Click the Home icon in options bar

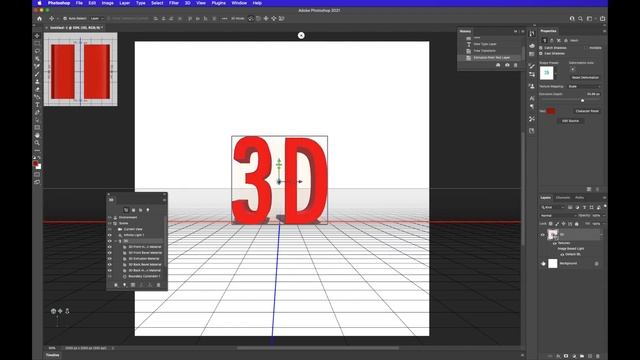(39, 18)
